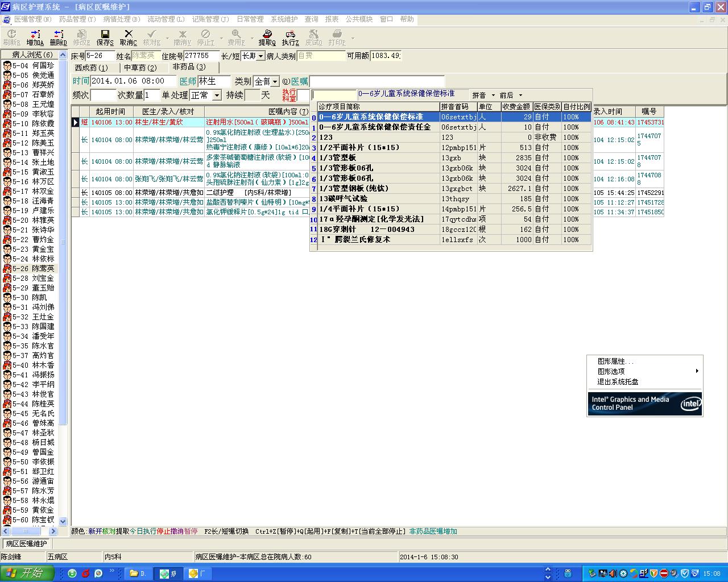
Task: Click the 撤消 (Revoke) toolbar icon
Action: [182, 38]
